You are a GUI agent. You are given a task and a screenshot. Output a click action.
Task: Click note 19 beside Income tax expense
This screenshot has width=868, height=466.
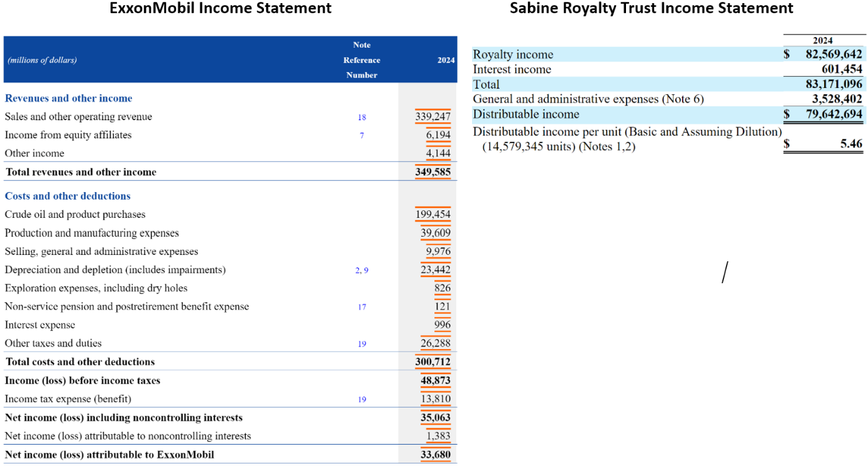coord(362,399)
